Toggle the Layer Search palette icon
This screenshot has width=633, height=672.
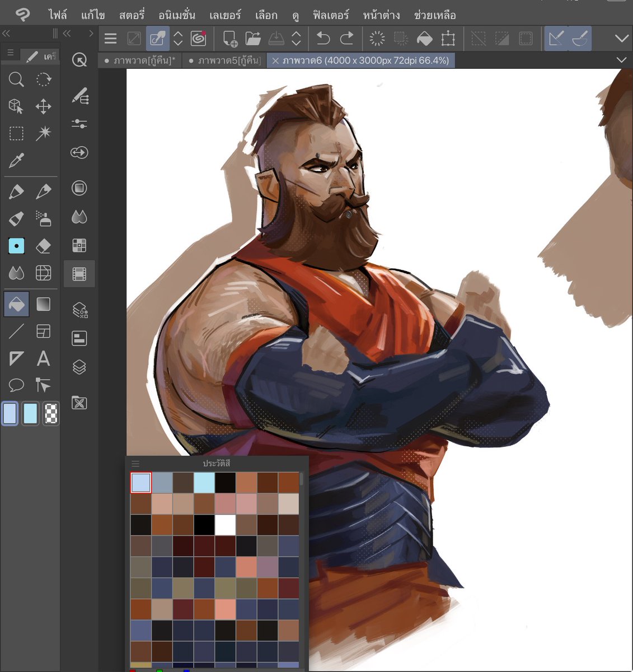coord(79,310)
